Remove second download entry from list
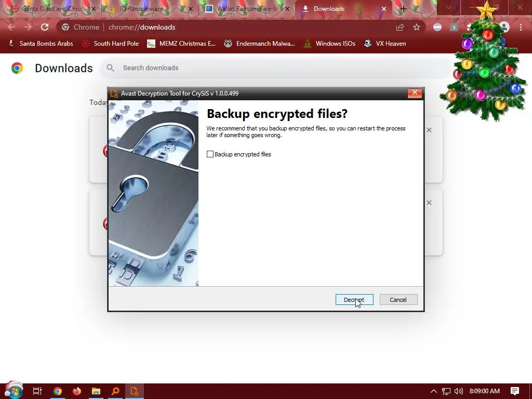Screen dimensions: 532x399 (429, 203)
